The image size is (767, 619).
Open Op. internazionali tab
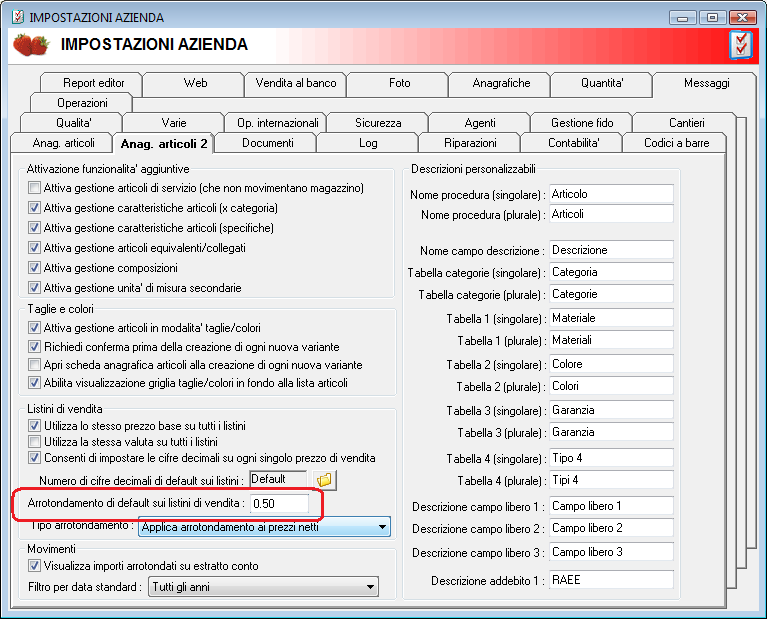point(275,123)
